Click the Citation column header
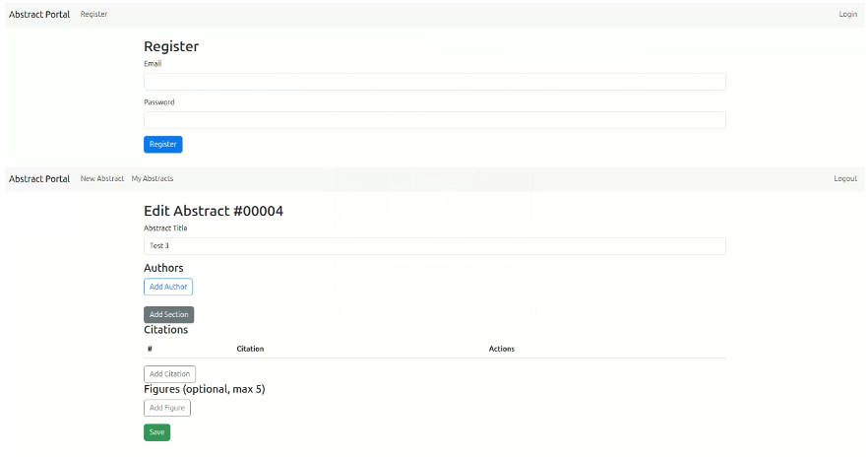Viewport: 868px width, 457px height. [250, 349]
